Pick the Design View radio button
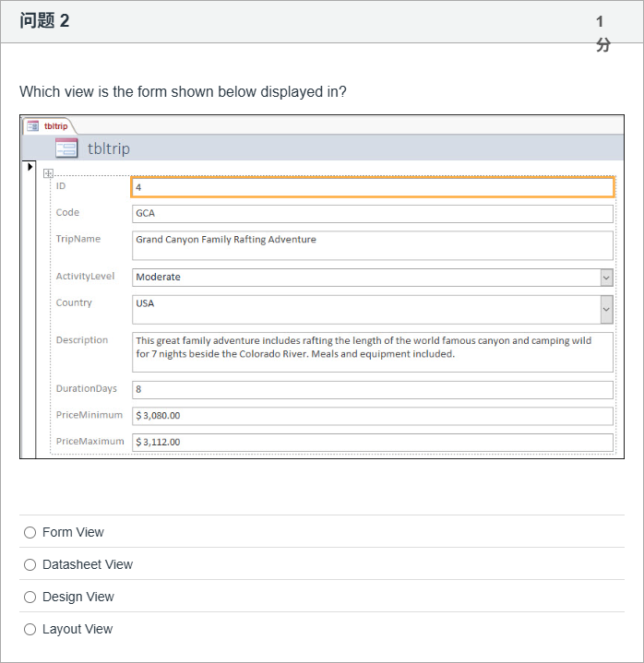644x663 pixels. (x=30, y=597)
